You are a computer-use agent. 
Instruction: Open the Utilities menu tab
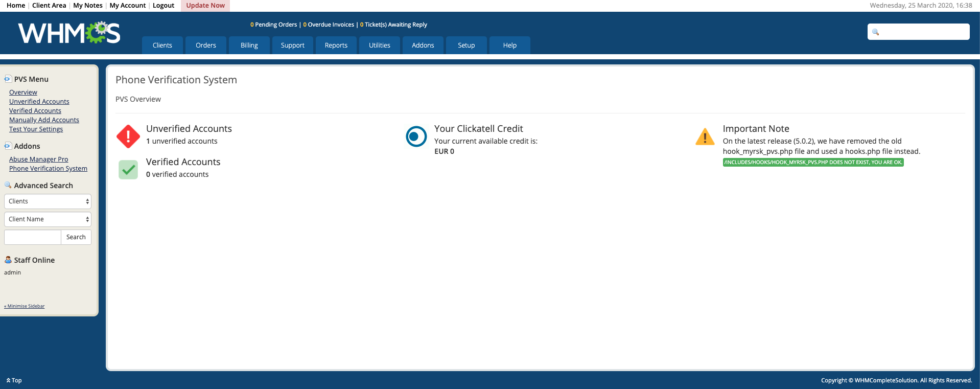click(380, 45)
